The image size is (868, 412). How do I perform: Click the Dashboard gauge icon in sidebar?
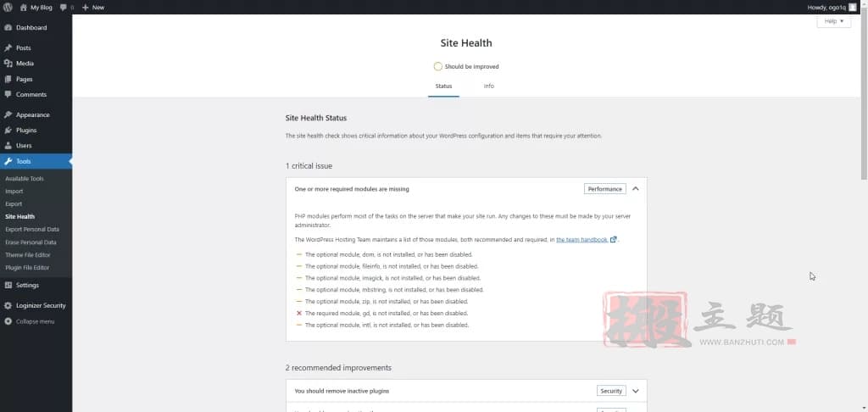click(x=8, y=28)
